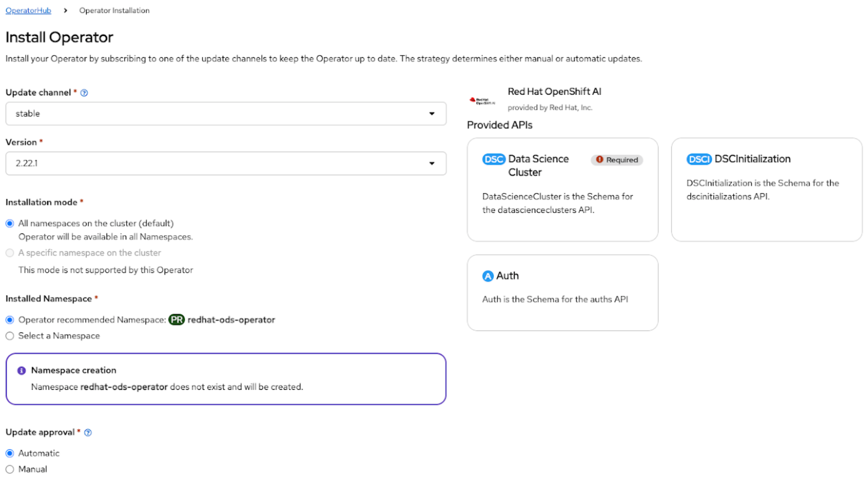
Task: Click the redhat-ods-operator namespace name
Action: [231, 320]
